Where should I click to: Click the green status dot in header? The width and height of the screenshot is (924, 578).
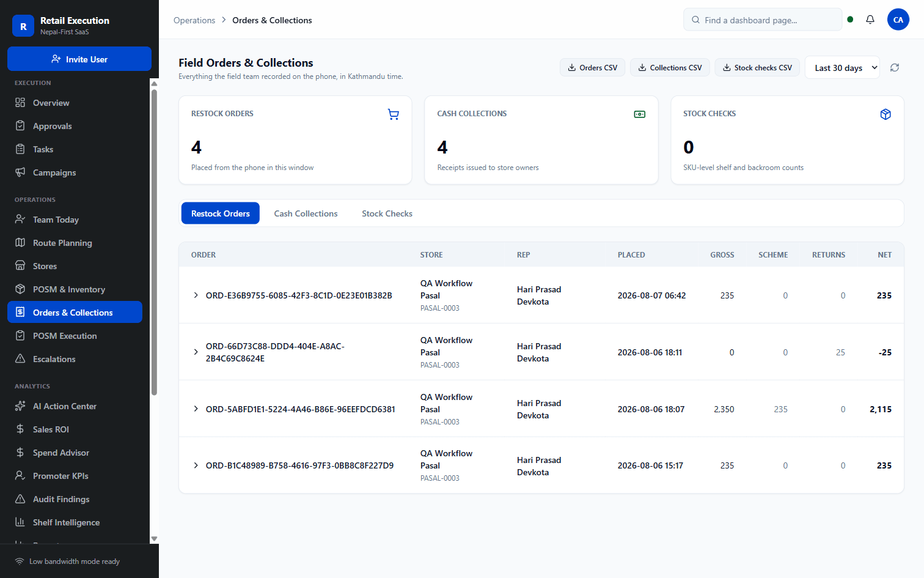click(x=850, y=20)
